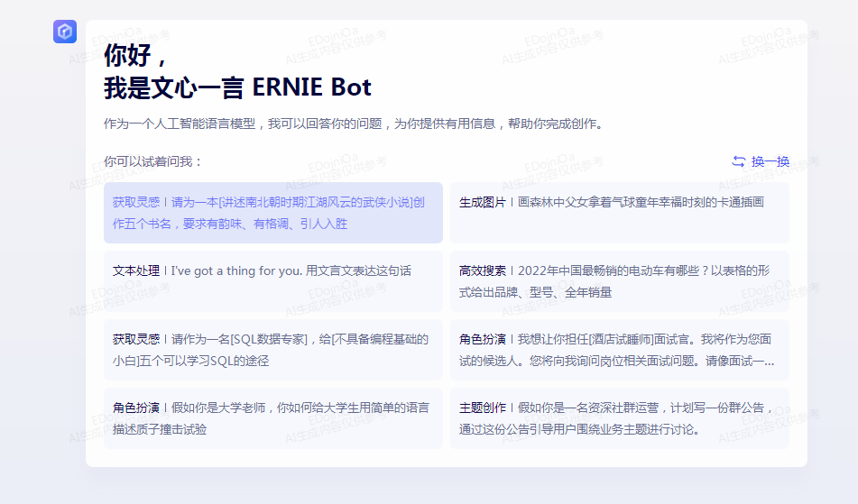Viewport: 858px width, 504px height.
Task: Click the 换一换 text link
Action: (x=770, y=161)
